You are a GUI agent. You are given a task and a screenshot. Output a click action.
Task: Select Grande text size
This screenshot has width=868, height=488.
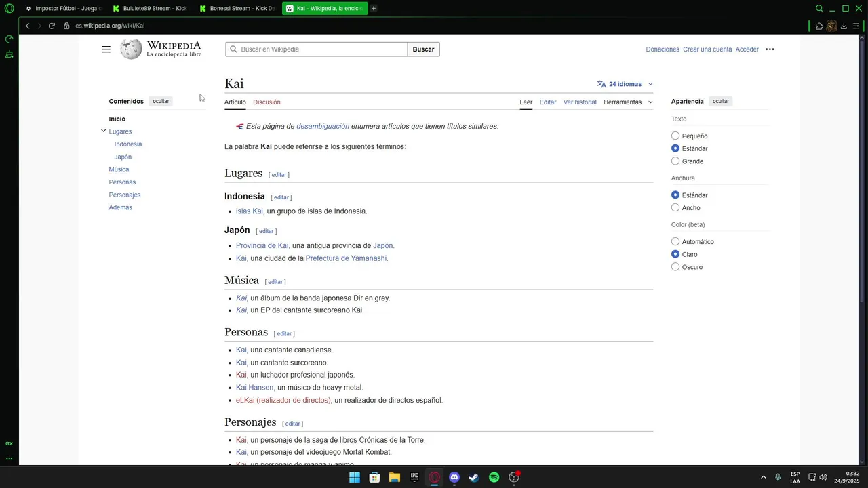tap(675, 161)
